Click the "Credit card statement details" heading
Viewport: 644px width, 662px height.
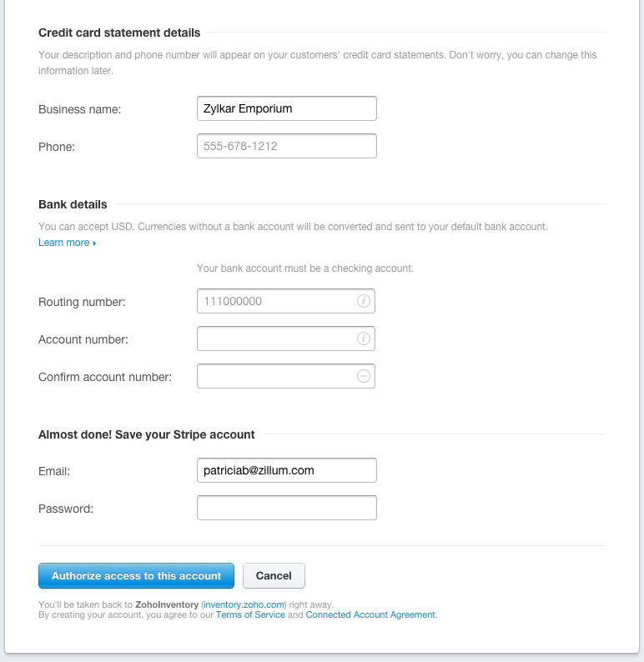[119, 33]
